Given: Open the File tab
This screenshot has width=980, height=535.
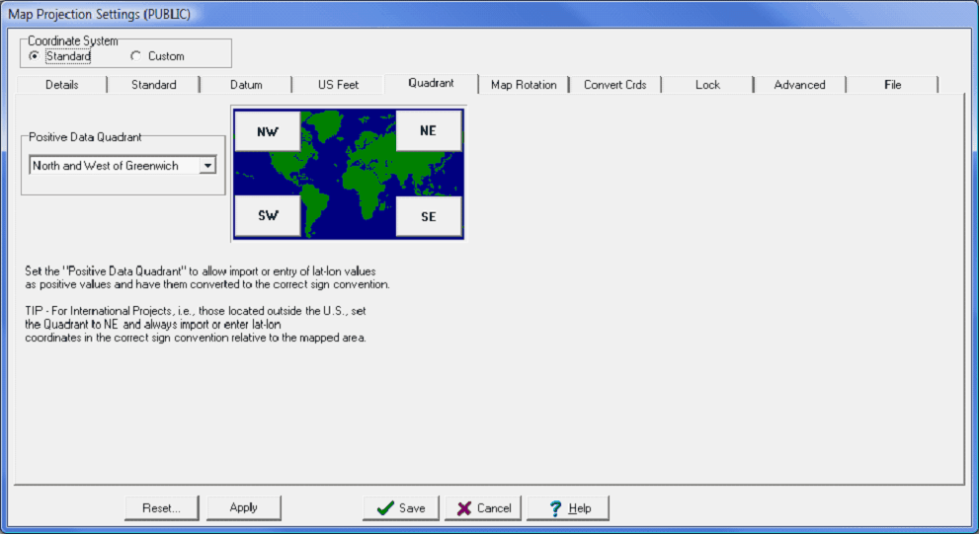Looking at the screenshot, I should (x=892, y=85).
